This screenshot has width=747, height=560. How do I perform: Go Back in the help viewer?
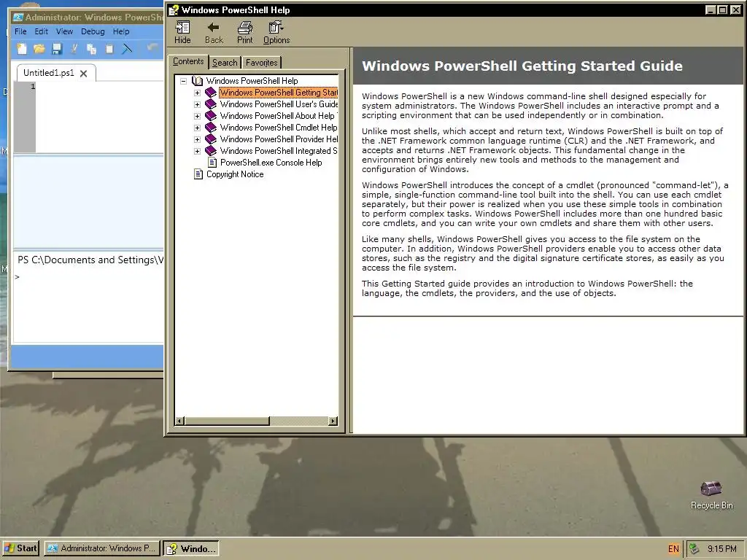point(214,32)
